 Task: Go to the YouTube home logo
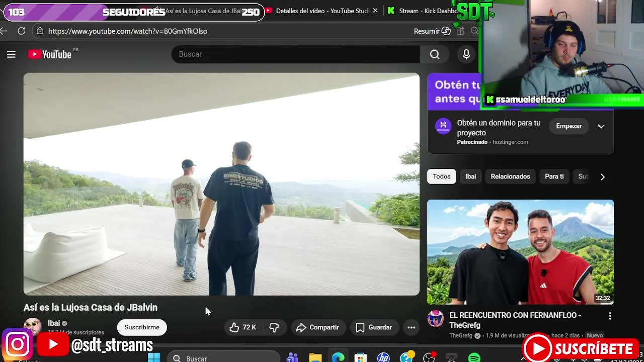coord(50,54)
